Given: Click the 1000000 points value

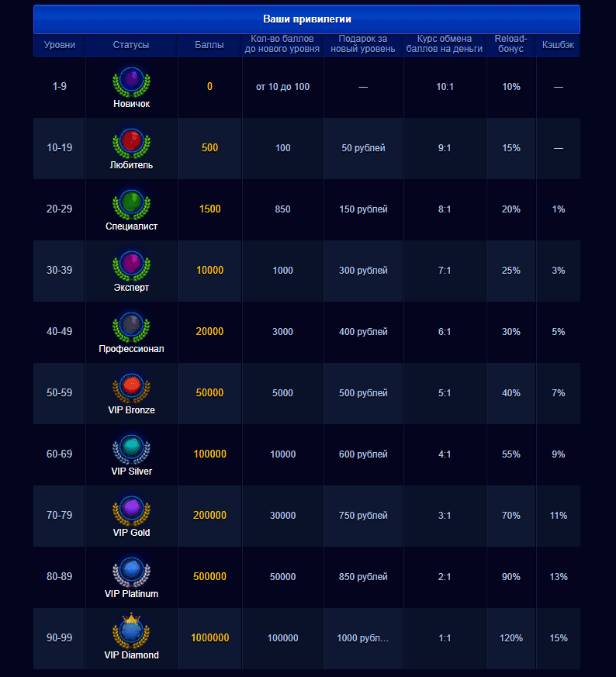Looking at the screenshot, I should [210, 638].
